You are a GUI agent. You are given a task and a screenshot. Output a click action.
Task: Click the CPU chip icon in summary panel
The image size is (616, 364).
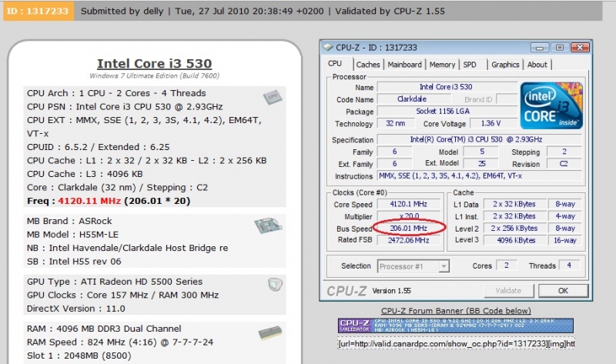pos(272,97)
